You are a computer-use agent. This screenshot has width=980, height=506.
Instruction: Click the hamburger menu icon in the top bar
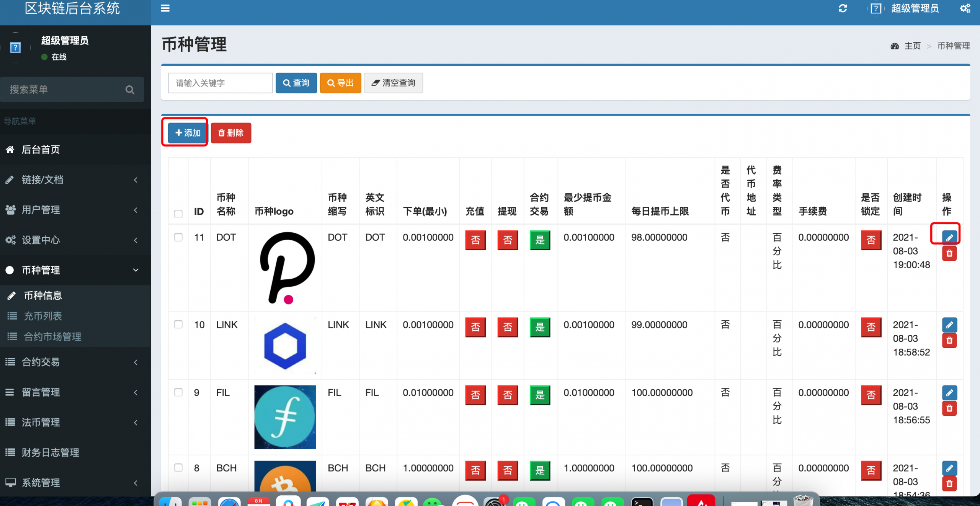point(165,8)
